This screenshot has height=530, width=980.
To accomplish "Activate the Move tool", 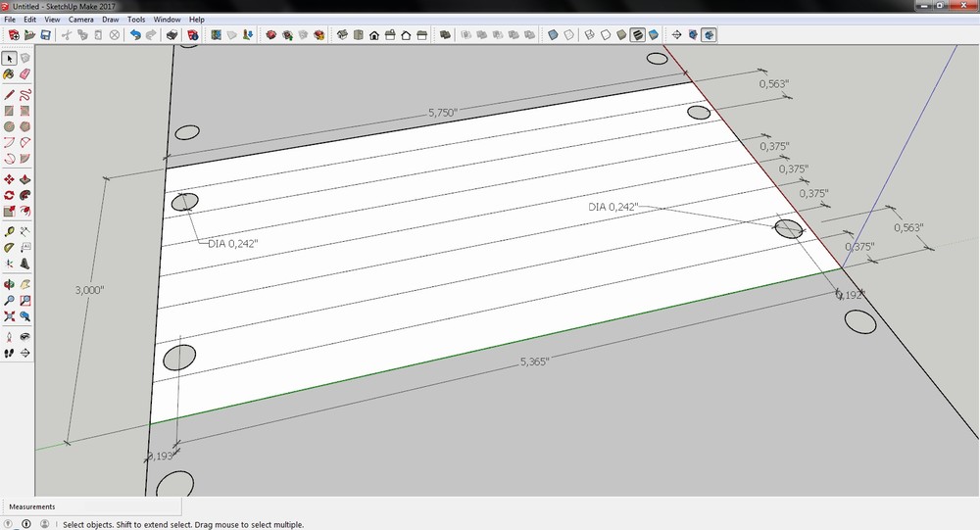I will pos(10,179).
